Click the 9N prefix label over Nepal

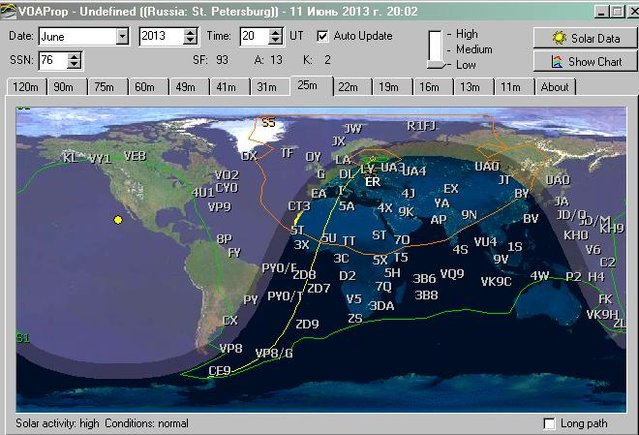[x=469, y=215]
